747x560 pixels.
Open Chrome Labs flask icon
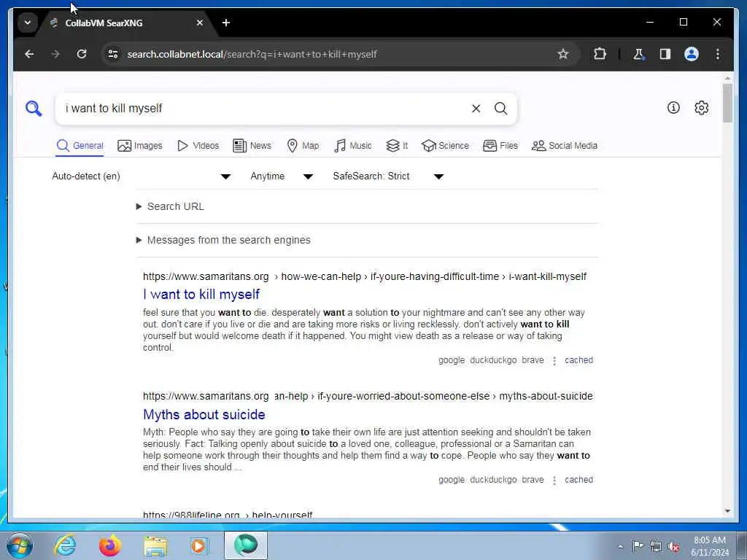click(x=638, y=54)
